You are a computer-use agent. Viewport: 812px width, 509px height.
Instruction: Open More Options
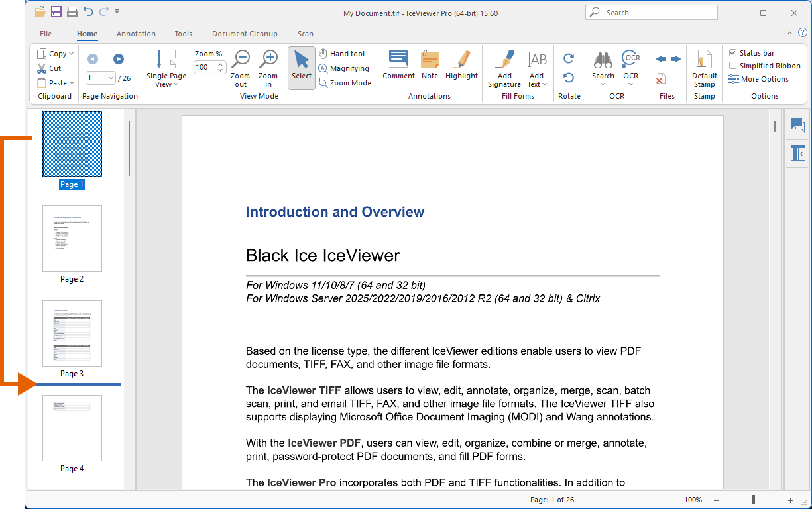click(759, 79)
